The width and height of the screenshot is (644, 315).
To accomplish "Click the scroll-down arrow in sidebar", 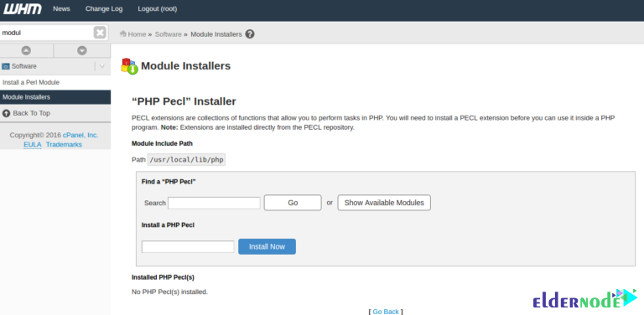I will 82,50.
